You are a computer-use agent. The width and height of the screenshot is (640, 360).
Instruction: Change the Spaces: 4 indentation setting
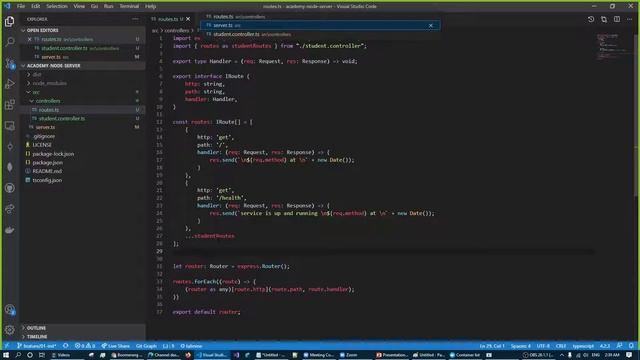coord(521,346)
